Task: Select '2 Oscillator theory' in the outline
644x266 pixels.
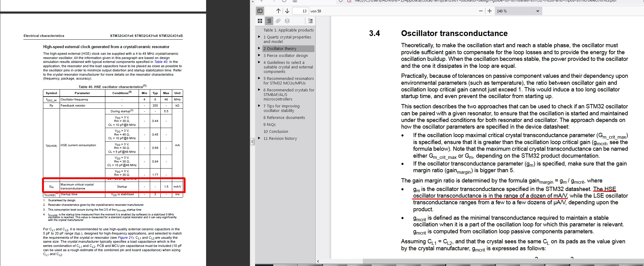Action: (288, 49)
